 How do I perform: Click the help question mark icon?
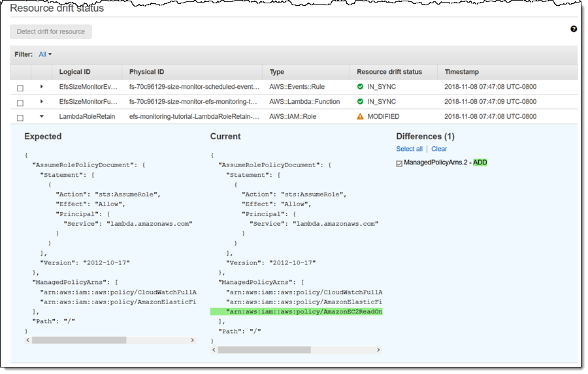pos(574,29)
